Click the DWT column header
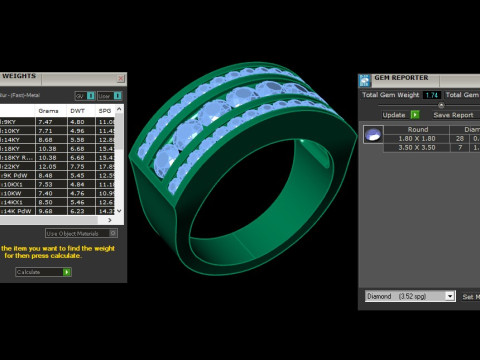This screenshot has height=360, width=480. (77, 111)
